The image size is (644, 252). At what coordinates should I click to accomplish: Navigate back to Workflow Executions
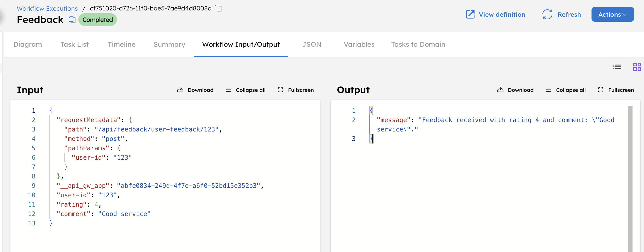(47, 8)
